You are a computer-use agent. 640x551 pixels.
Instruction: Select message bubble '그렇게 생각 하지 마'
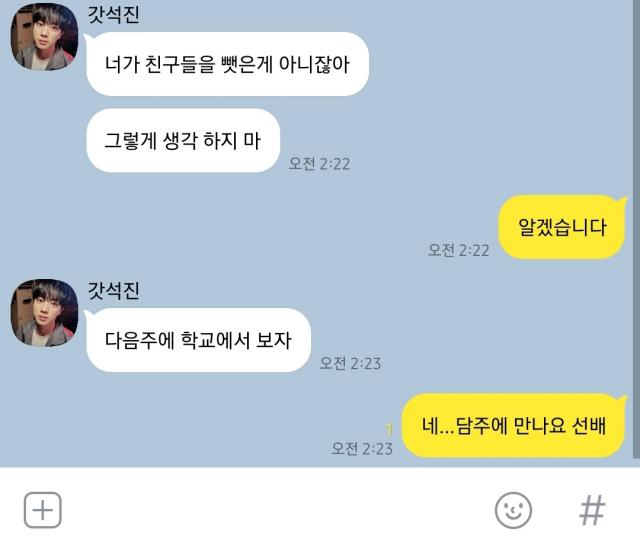[183, 140]
